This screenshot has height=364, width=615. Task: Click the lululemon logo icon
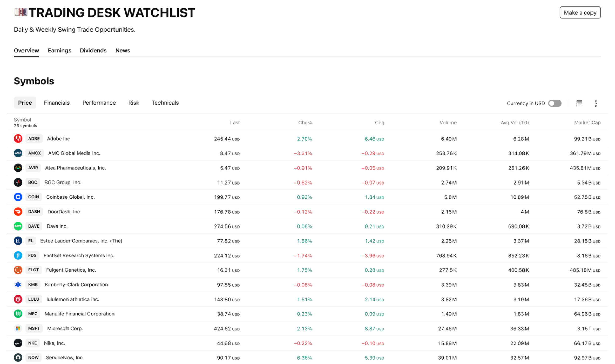click(18, 300)
